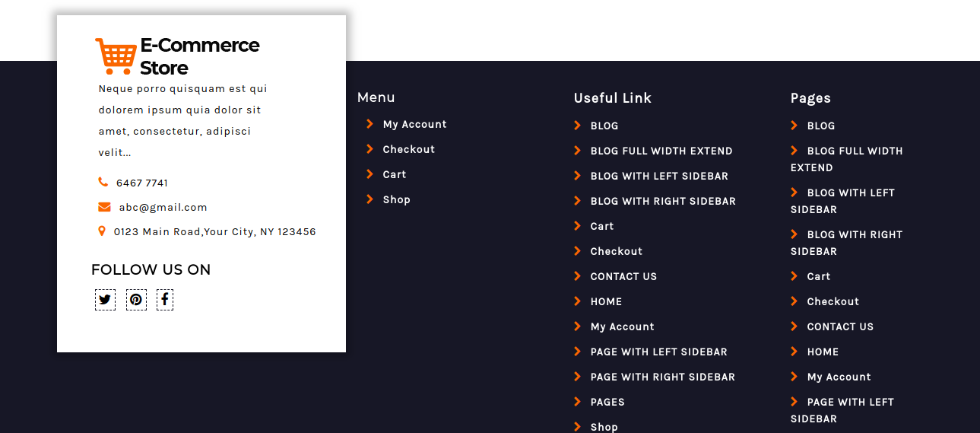Click the orange shopping cart logo

point(116,56)
